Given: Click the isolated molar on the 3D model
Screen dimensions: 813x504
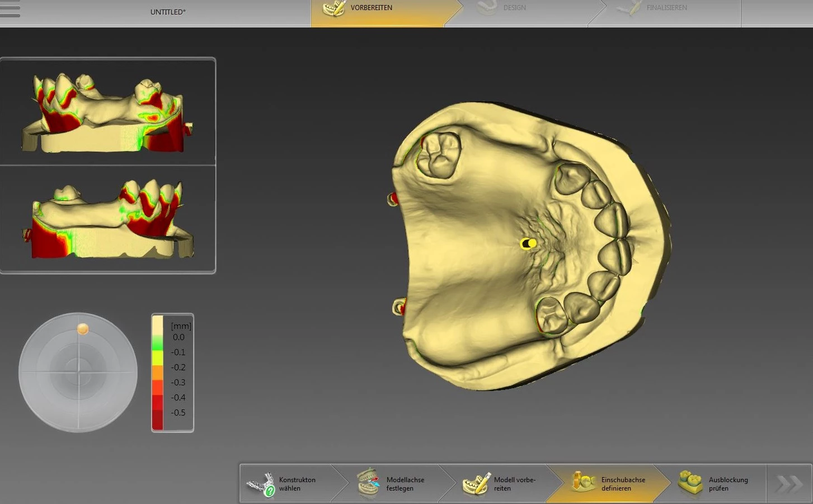Looking at the screenshot, I should [x=439, y=155].
